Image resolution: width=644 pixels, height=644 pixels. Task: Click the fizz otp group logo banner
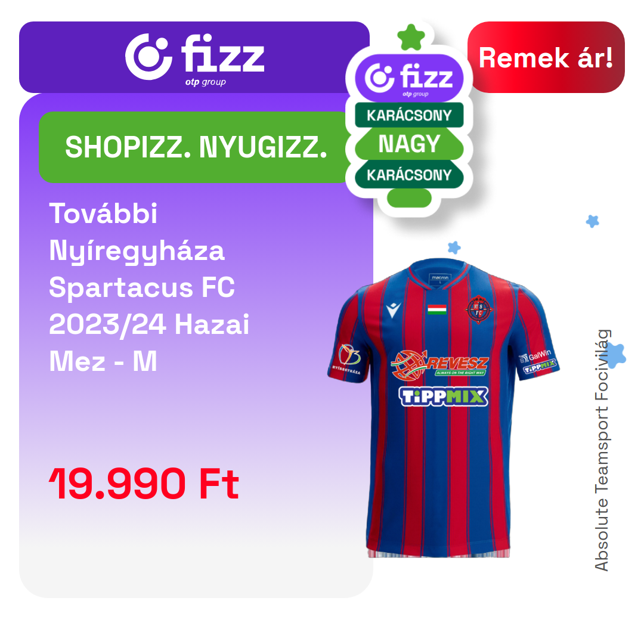pyautogui.click(x=194, y=57)
